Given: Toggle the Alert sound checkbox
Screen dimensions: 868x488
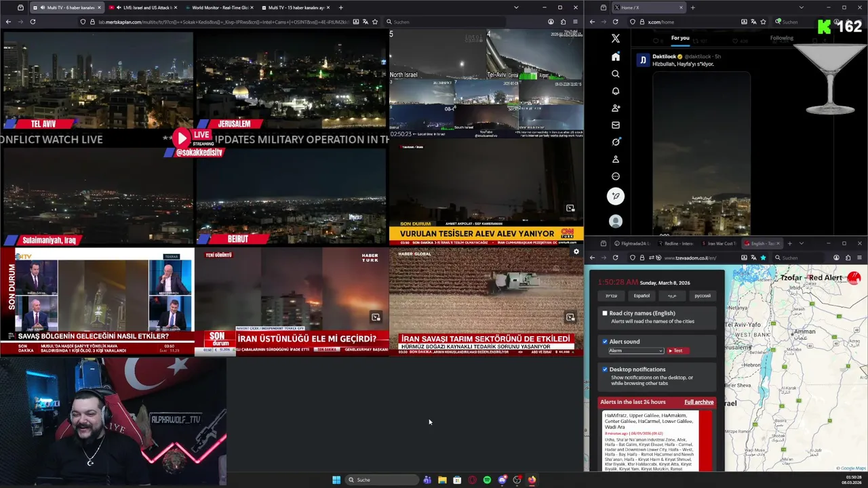Looking at the screenshot, I should tap(605, 342).
